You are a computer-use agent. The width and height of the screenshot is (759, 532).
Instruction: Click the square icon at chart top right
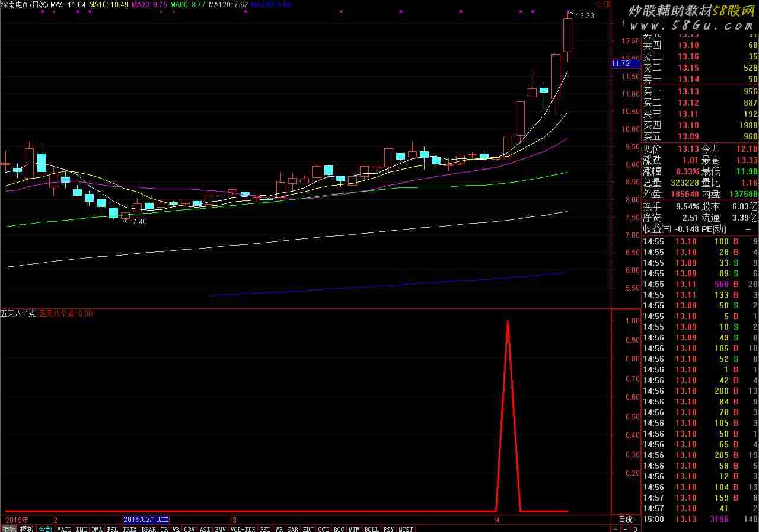pos(607,4)
